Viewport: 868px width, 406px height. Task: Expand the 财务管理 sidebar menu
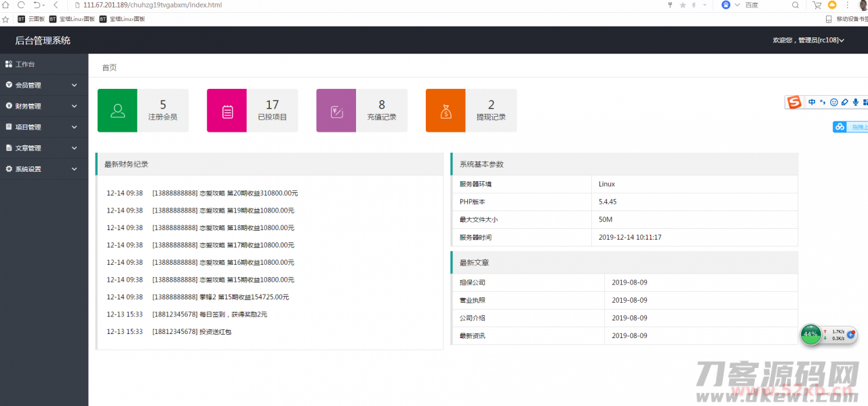click(44, 107)
